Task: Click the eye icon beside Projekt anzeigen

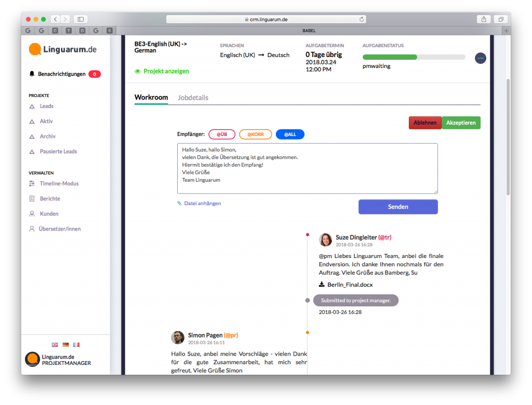Action: pyautogui.click(x=138, y=71)
